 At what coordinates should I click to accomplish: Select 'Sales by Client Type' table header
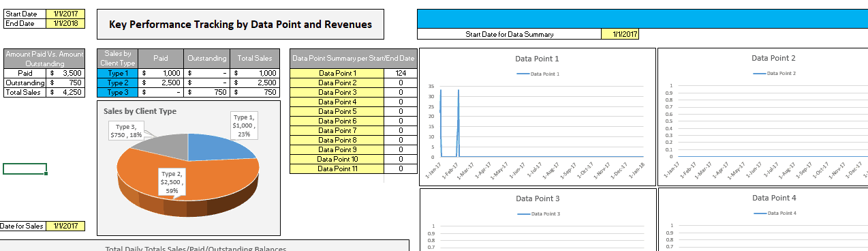click(x=118, y=59)
